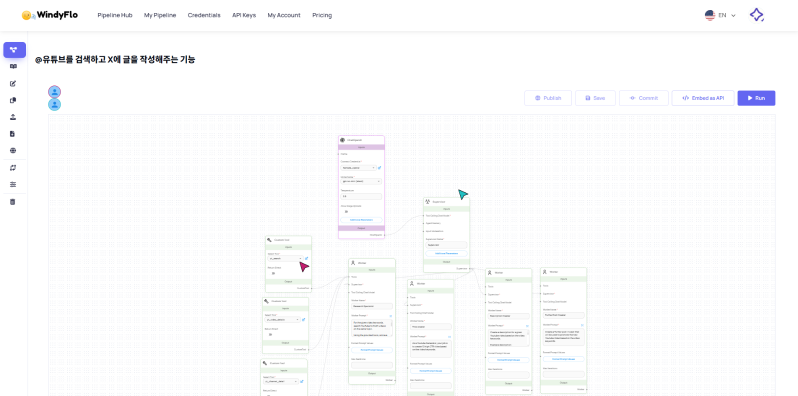This screenshot has width=798, height=396.
Task: Click the ChatOpenAI node header icon
Action: click(343, 139)
